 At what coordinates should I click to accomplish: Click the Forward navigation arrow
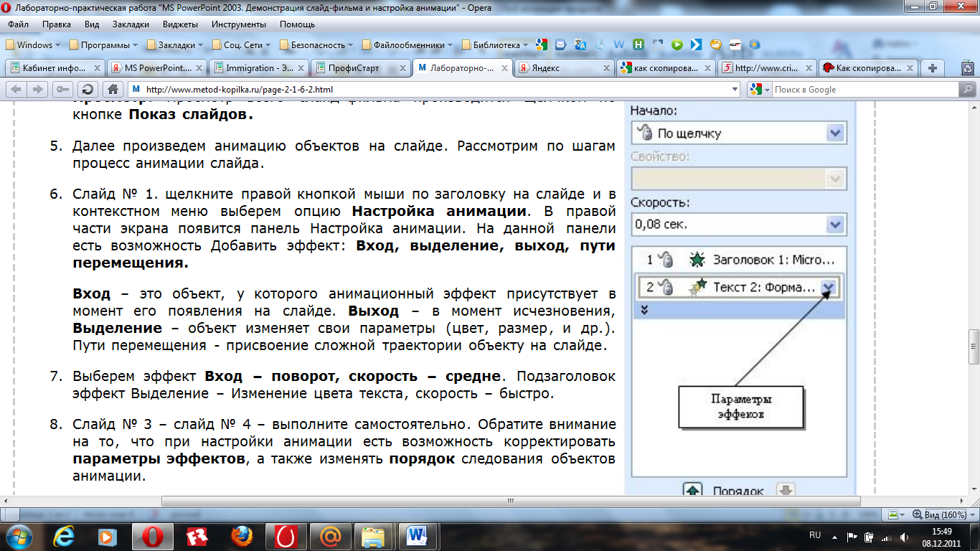click(36, 90)
